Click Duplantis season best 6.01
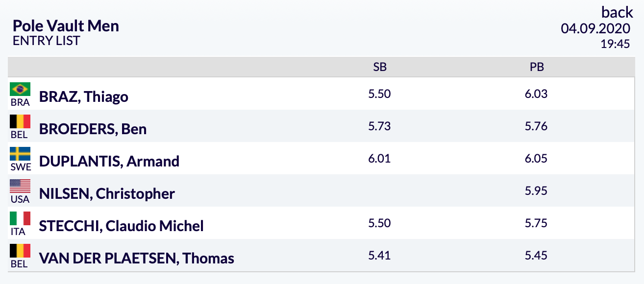This screenshot has width=644, height=284. 380,158
